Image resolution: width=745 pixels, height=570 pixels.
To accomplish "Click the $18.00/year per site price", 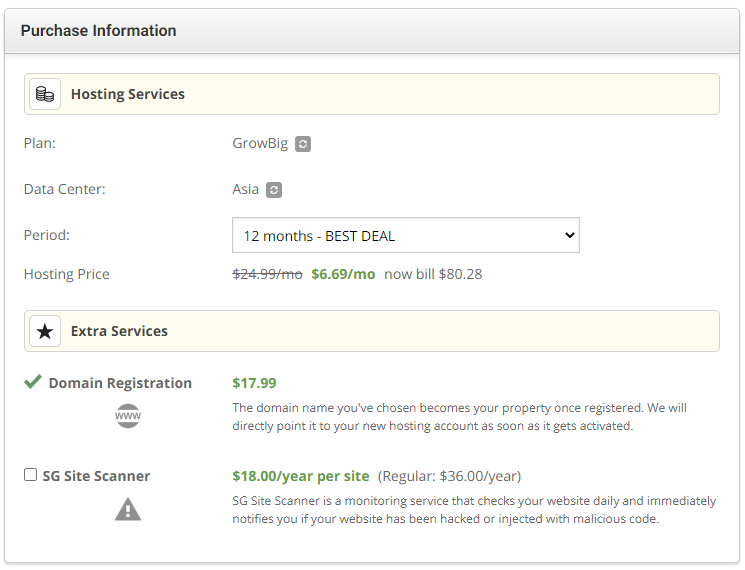I will [300, 476].
